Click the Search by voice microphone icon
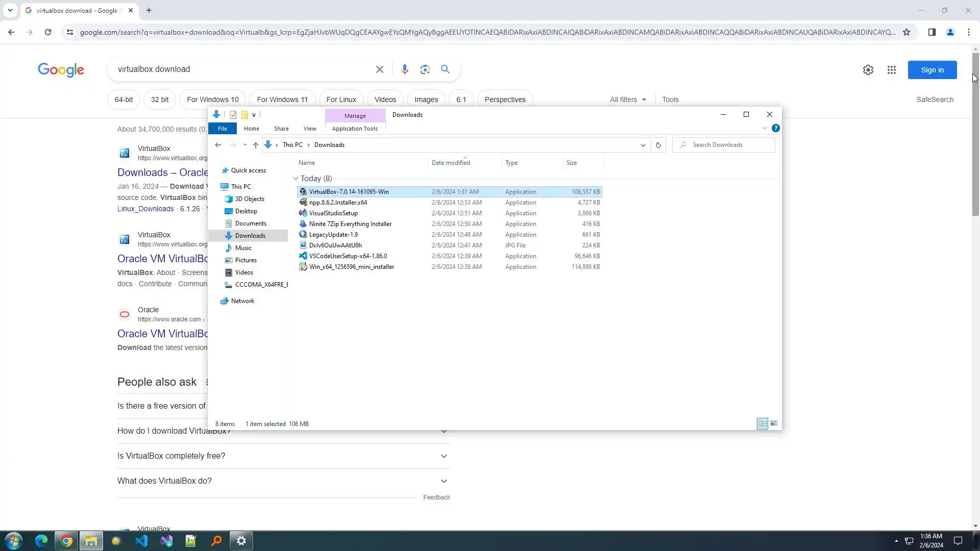The width and height of the screenshot is (980, 551). pos(404,69)
